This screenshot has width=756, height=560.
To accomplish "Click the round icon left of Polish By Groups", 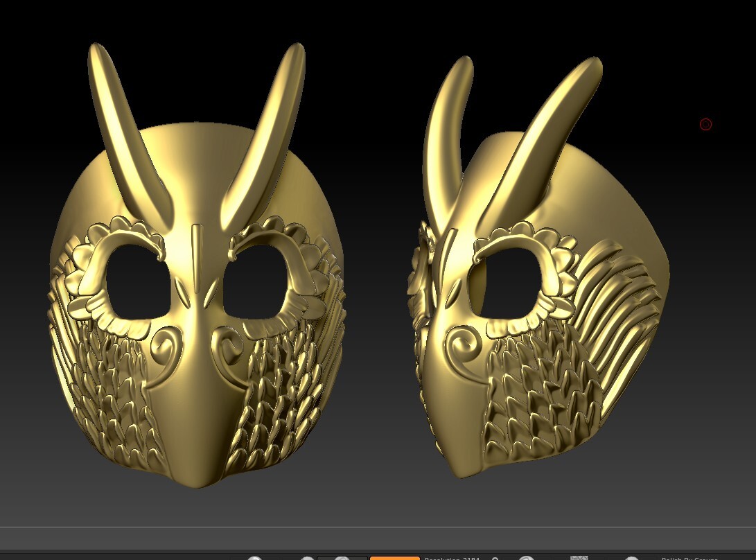I will (631, 558).
